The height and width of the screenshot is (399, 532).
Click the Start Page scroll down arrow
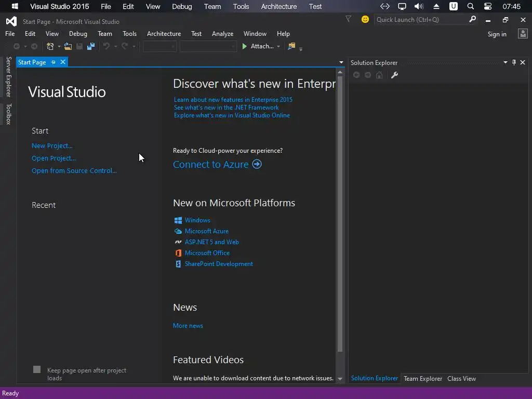click(340, 379)
